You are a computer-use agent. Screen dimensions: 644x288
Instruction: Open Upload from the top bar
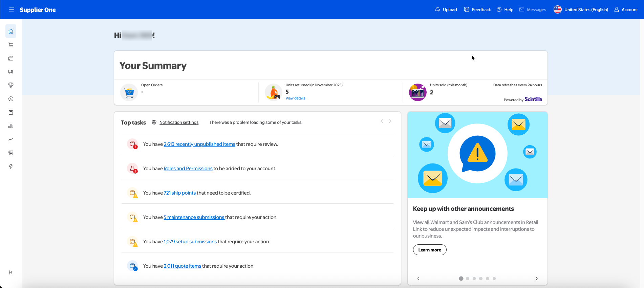[x=446, y=9]
